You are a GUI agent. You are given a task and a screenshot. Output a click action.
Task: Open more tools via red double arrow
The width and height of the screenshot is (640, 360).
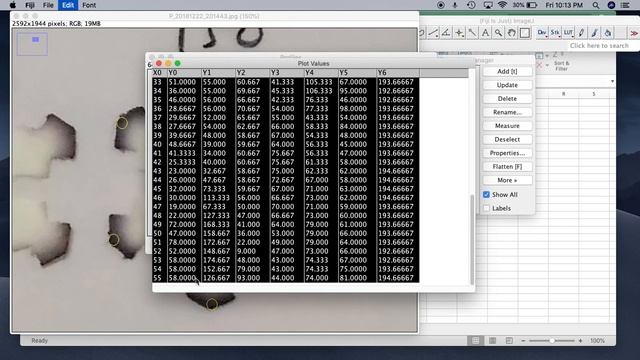point(634,33)
